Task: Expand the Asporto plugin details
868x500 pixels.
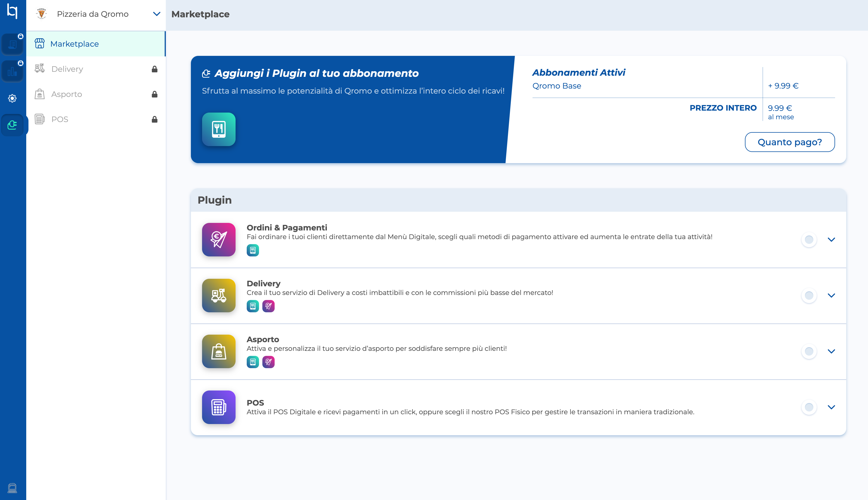Action: (831, 351)
